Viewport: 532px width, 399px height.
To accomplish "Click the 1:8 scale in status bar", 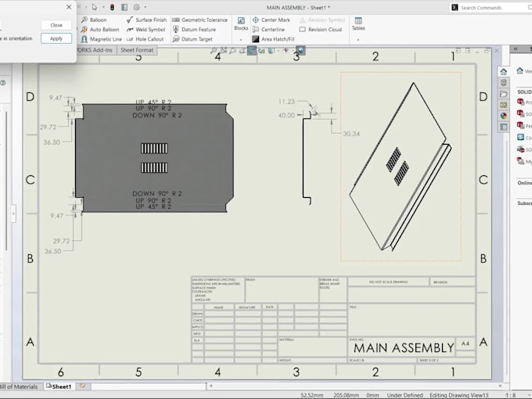I will point(511,395).
